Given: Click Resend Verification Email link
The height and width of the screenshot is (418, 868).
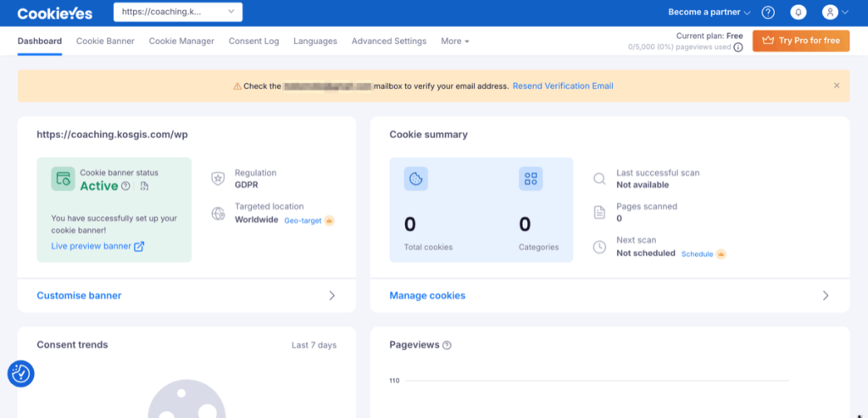Looking at the screenshot, I should 563,86.
